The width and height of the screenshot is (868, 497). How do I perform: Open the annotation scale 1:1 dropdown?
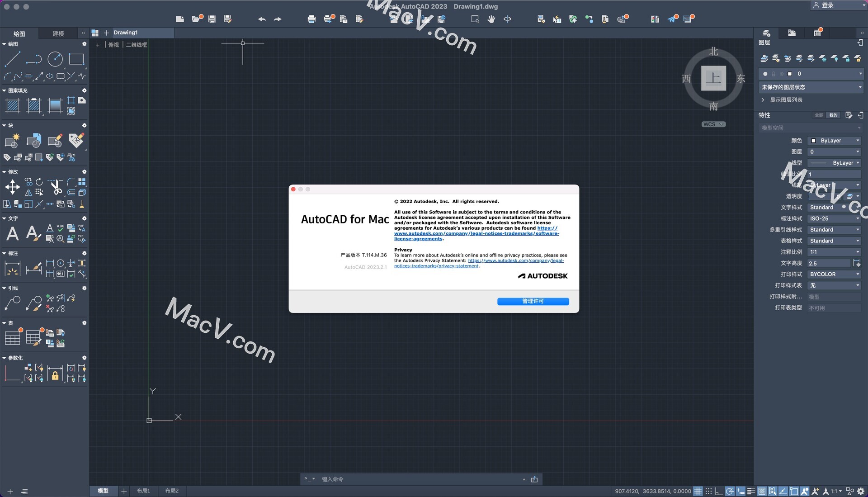click(836, 491)
